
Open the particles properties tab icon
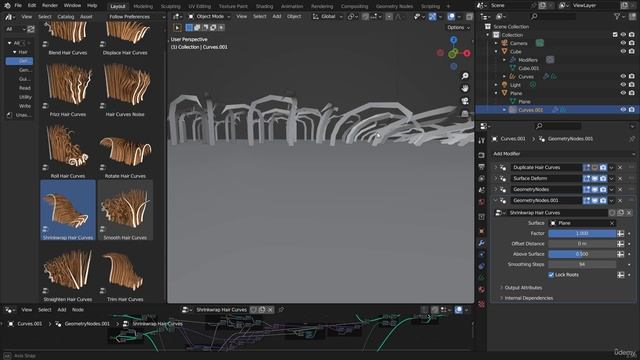482,254
